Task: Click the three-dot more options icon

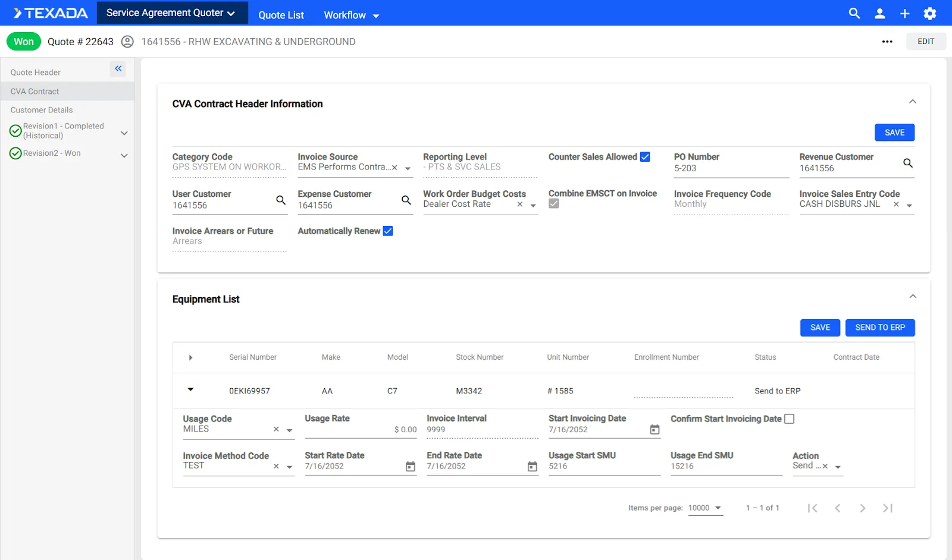Action: point(887,42)
